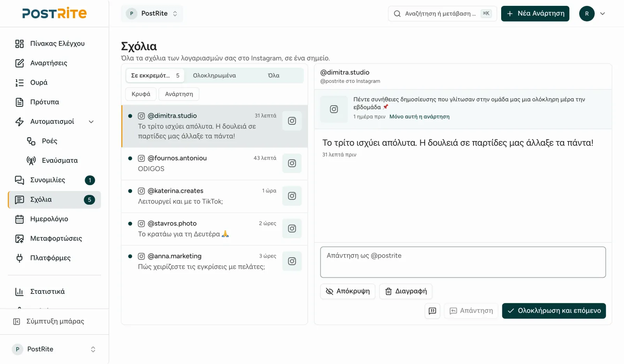Click Ολοκλήρωση και επόμενο button
624x364 pixels.
click(554, 311)
